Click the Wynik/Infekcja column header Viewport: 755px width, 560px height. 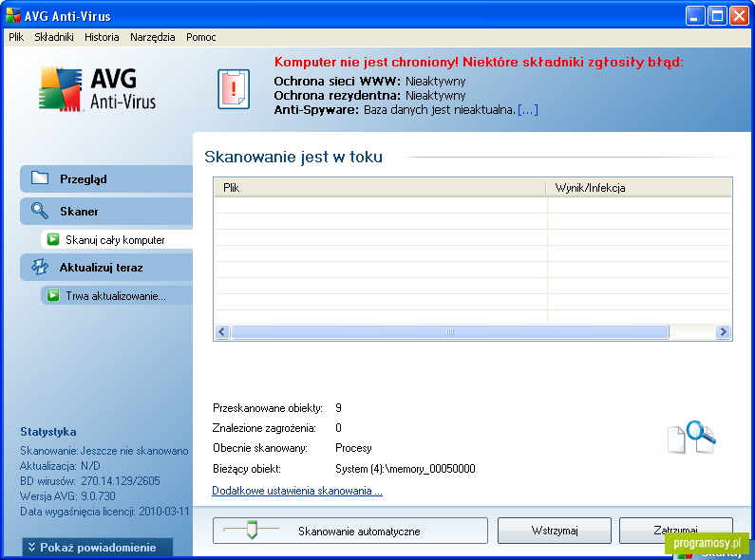pyautogui.click(x=638, y=188)
